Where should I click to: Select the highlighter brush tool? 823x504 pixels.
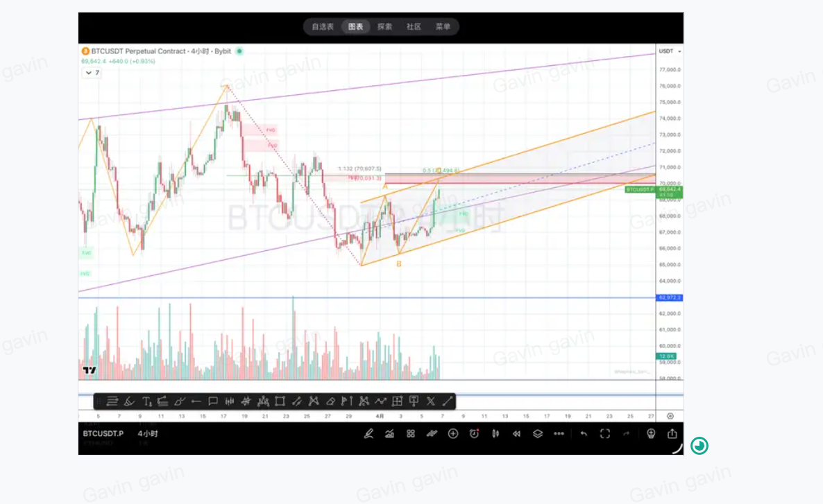129,401
